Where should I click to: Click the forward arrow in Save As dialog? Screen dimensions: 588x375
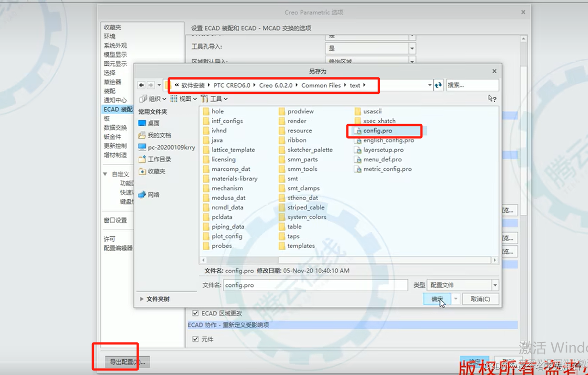click(x=151, y=85)
